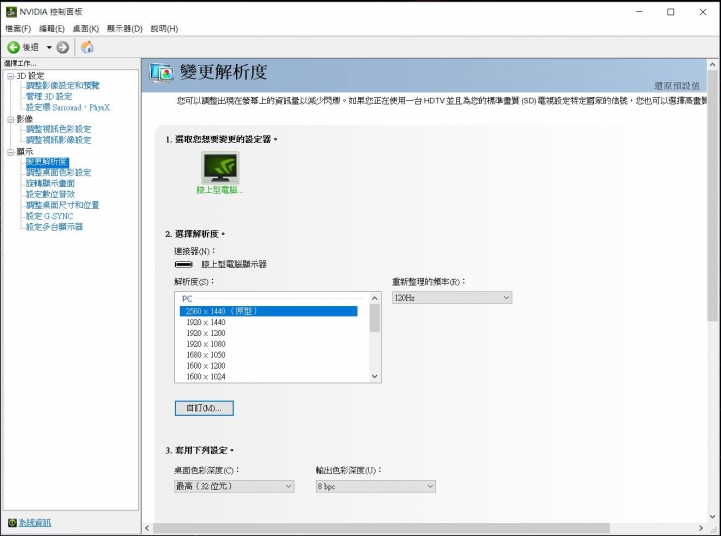Open the 檔案(F) menu
The image size is (721, 536).
click(x=18, y=29)
